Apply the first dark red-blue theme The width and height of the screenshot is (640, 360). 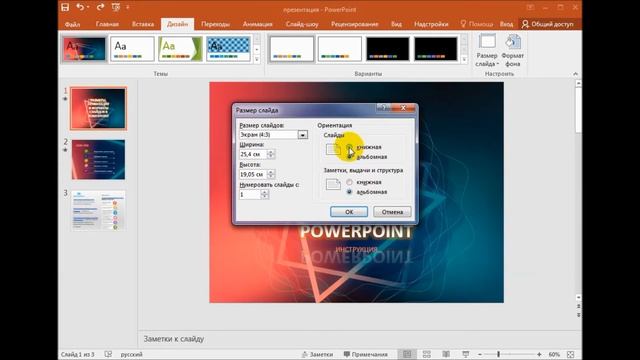(84, 49)
